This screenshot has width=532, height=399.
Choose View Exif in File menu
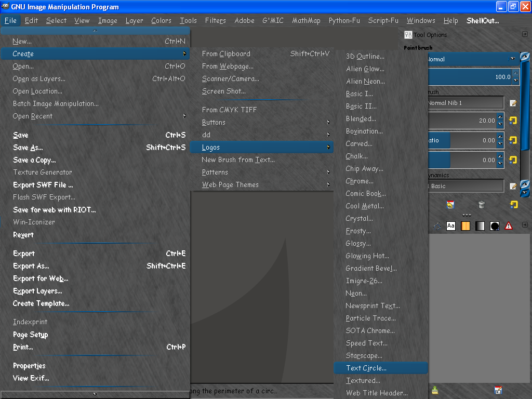pos(95,378)
